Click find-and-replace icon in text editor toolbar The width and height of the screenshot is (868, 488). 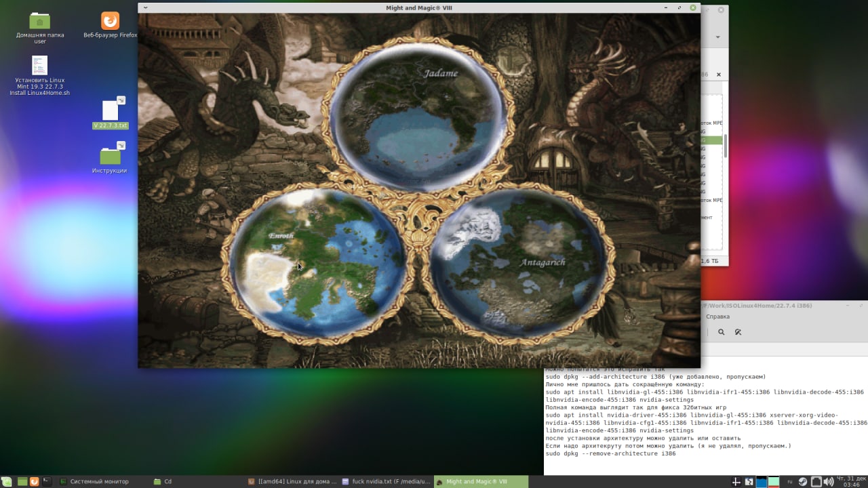tap(738, 332)
